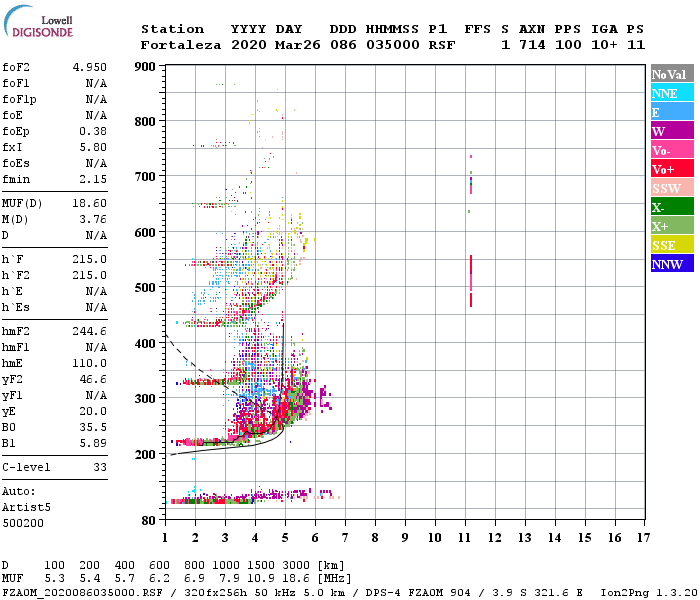The image size is (700, 600).
Task: Click the SSE yellow legend swatch
Action: tap(672, 244)
